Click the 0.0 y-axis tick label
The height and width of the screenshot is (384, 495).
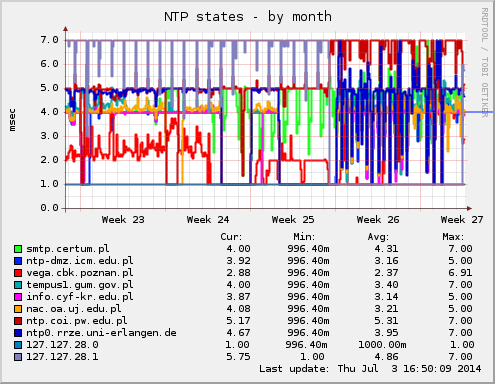point(49,208)
